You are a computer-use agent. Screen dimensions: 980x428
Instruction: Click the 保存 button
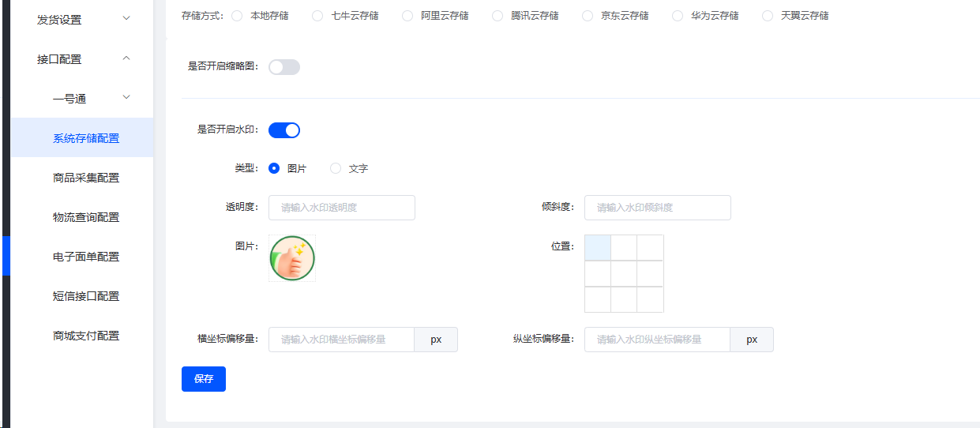coord(204,379)
